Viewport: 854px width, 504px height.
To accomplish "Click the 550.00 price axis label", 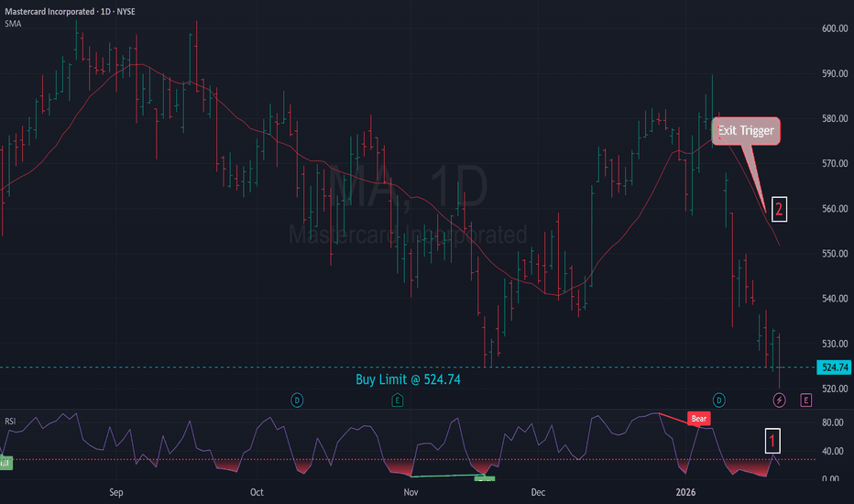I will coord(835,253).
